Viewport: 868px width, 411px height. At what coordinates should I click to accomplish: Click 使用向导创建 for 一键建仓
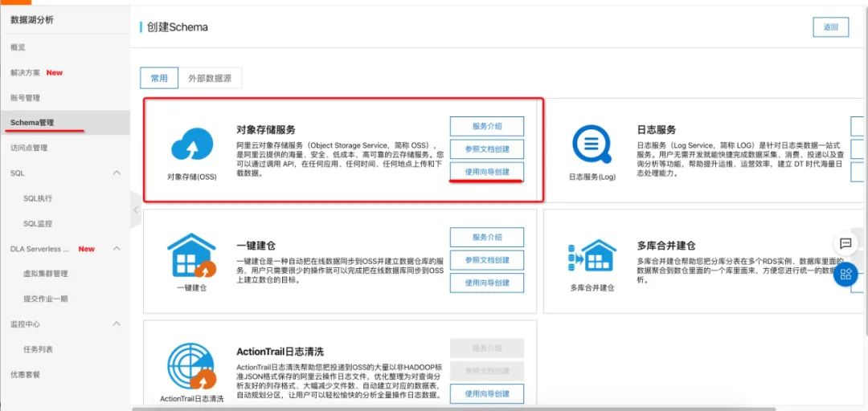coord(486,283)
